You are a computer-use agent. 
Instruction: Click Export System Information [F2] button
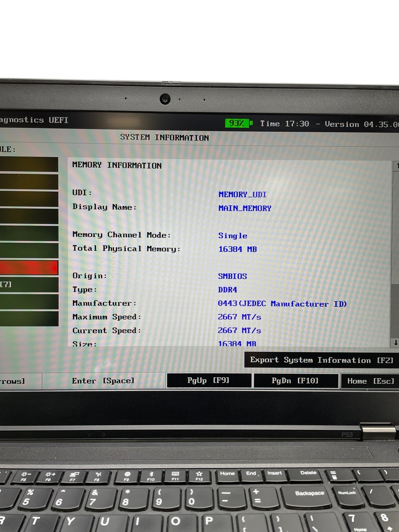322,360
